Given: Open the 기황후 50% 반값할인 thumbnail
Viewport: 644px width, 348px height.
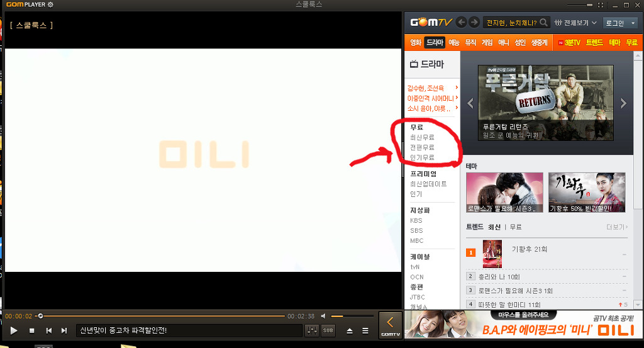Looking at the screenshot, I should tap(587, 193).
